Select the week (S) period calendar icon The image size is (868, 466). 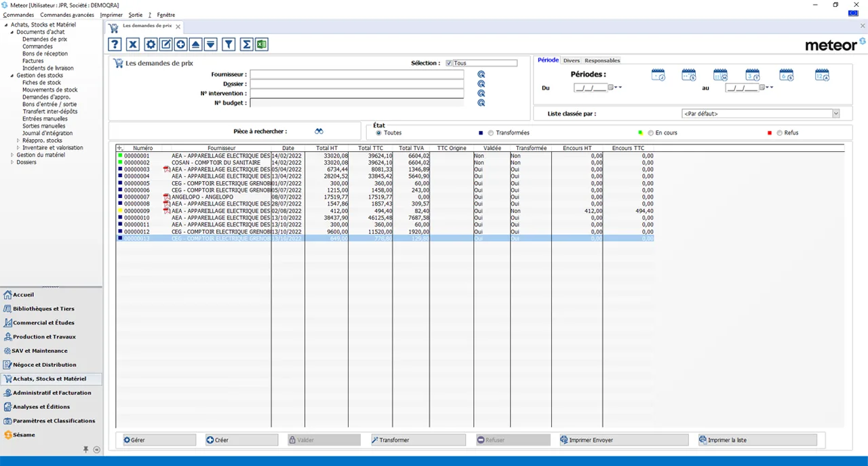(x=689, y=75)
